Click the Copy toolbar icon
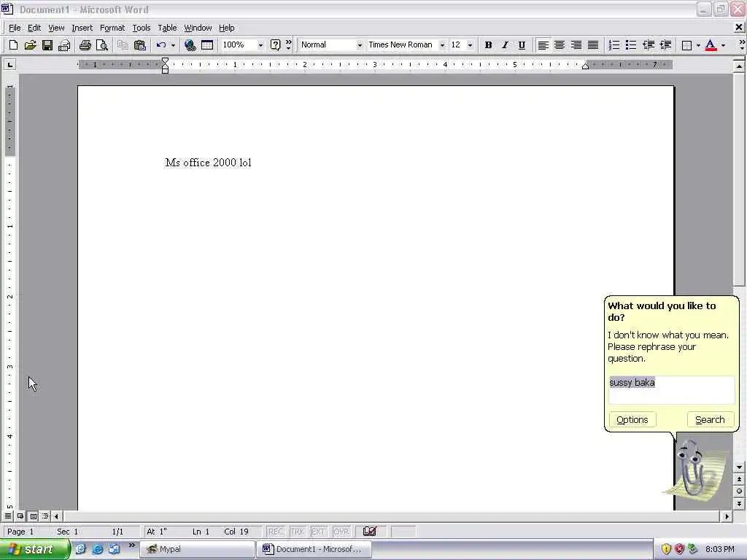Image resolution: width=747 pixels, height=560 pixels. (123, 45)
